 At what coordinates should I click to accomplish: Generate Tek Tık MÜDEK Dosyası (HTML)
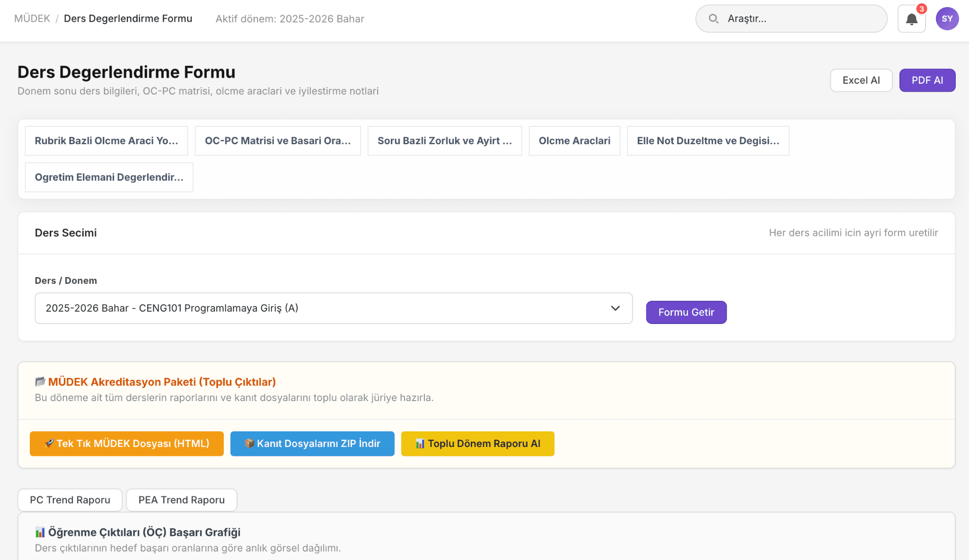point(127,444)
